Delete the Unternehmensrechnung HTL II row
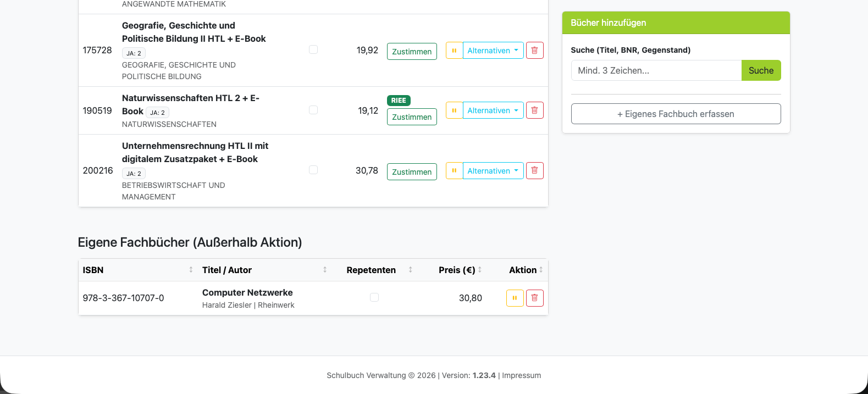This screenshot has height=394, width=868. click(534, 171)
